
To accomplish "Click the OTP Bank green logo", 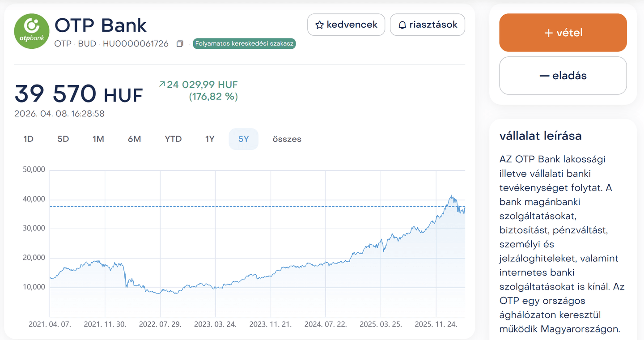I will tap(32, 31).
